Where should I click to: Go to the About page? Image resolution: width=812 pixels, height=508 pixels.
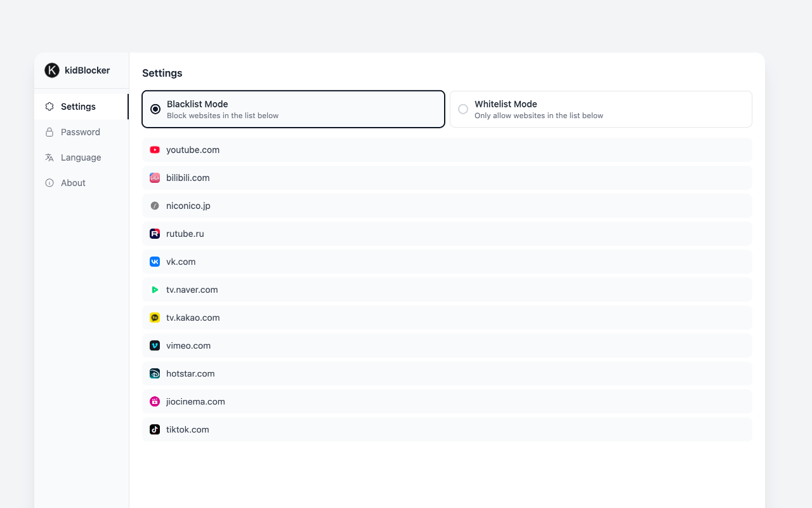(73, 183)
